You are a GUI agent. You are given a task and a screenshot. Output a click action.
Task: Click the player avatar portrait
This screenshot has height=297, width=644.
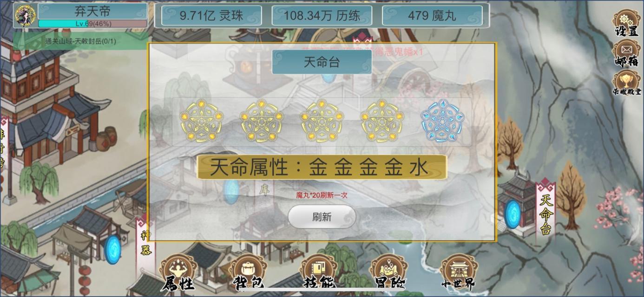25,15
